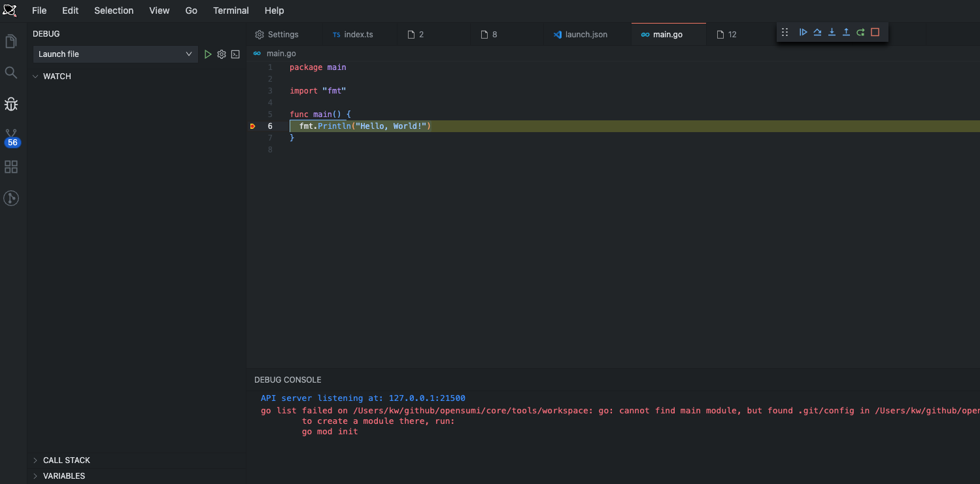The height and width of the screenshot is (484, 980).
Task: Switch to the launch.json tab
Action: tap(582, 34)
